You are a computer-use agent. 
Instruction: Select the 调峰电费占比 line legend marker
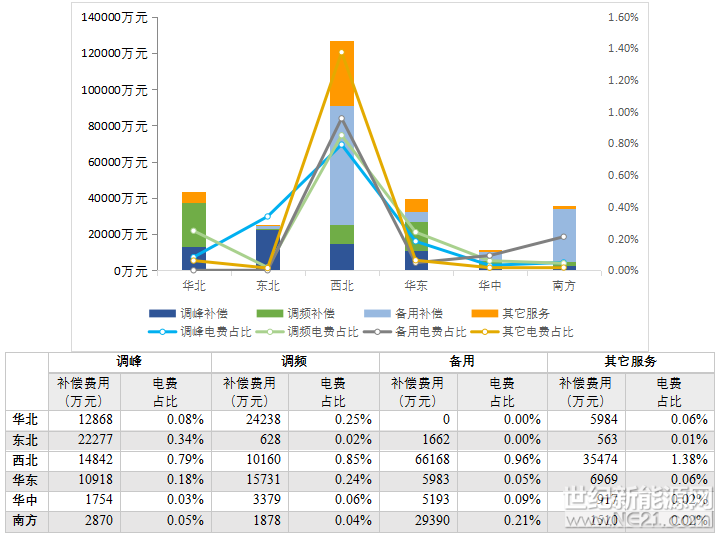pyautogui.click(x=162, y=332)
